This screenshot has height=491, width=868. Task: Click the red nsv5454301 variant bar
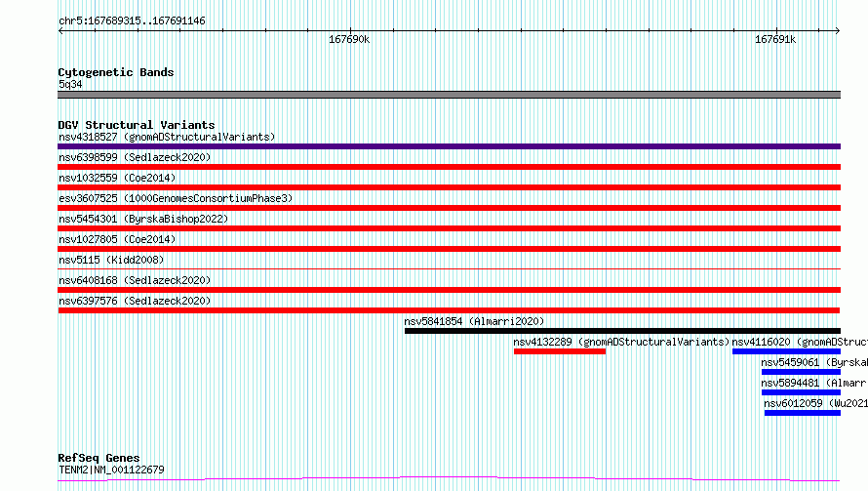(449, 228)
